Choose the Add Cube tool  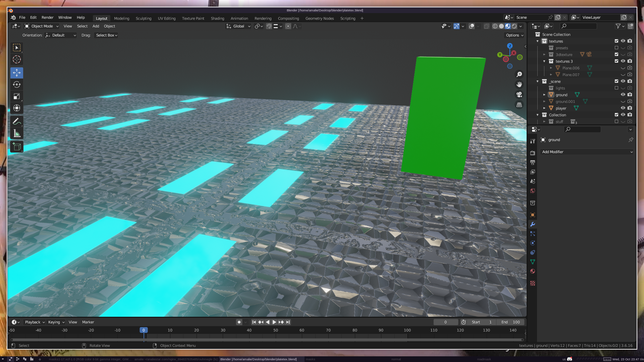17,147
